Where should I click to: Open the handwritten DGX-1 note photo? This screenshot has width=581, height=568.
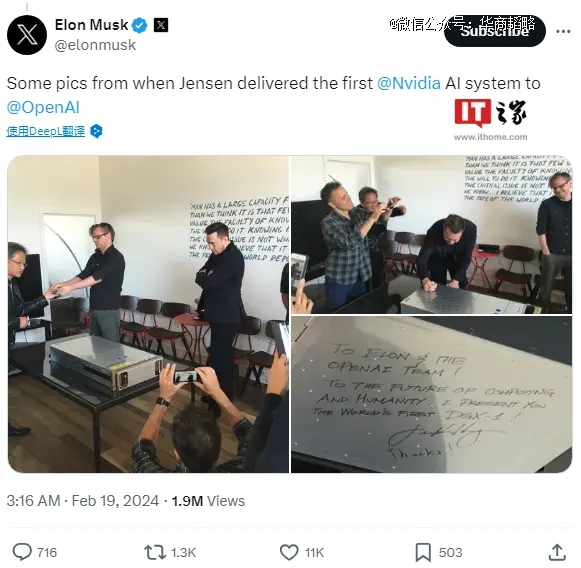point(431,394)
